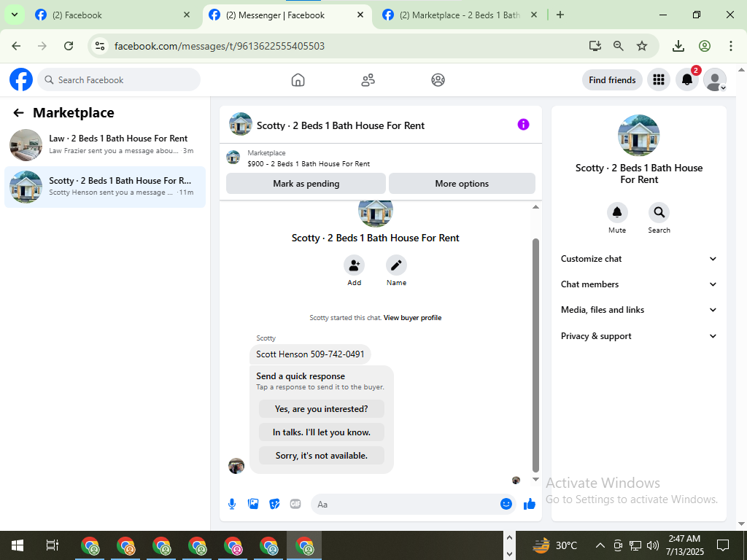
Task: Expand Customize chat section
Action: click(639, 259)
